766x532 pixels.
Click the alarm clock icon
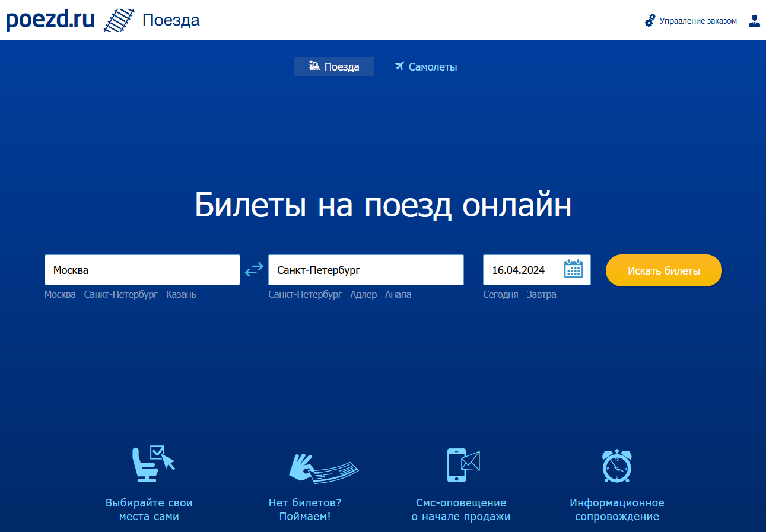pyautogui.click(x=617, y=466)
